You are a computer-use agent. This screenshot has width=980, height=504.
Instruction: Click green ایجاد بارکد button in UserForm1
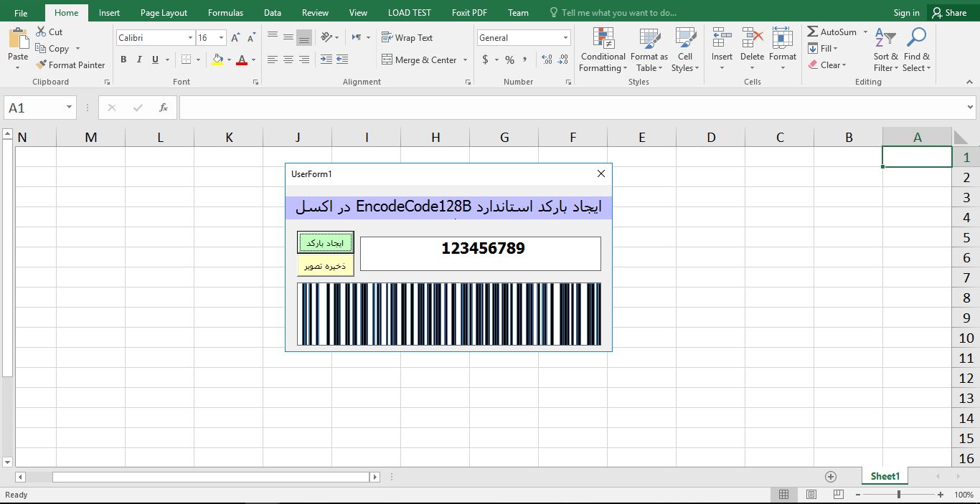click(325, 243)
